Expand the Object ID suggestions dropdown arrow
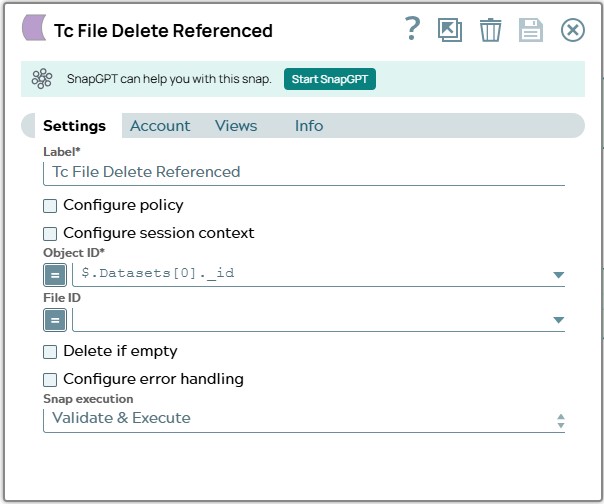Screen dimensions: 604x504 [559, 275]
